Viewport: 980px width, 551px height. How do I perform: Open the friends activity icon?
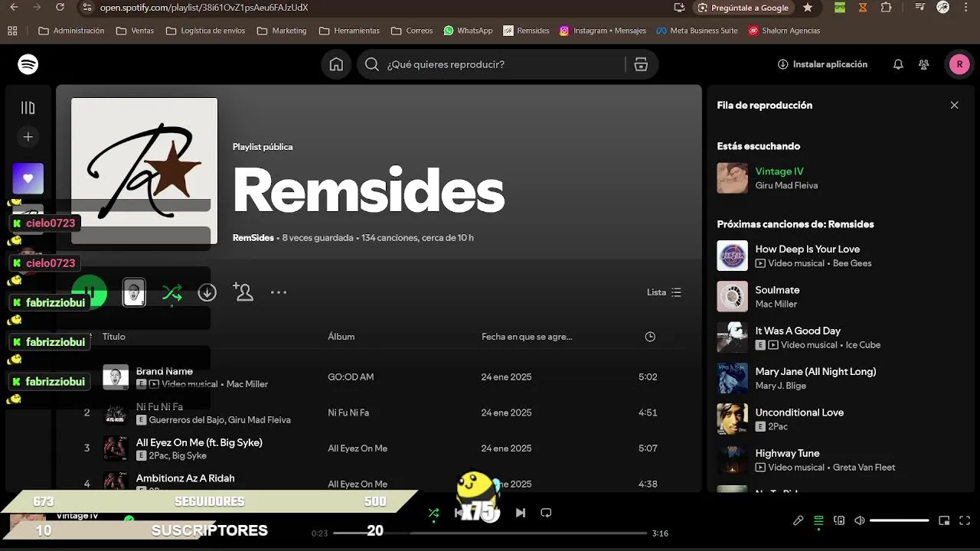click(924, 64)
